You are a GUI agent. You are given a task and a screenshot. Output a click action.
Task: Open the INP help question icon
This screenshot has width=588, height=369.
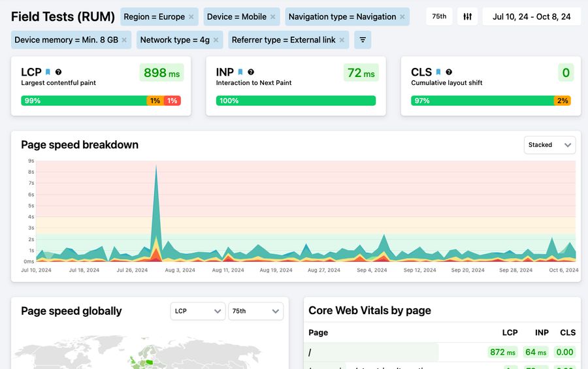coord(251,72)
